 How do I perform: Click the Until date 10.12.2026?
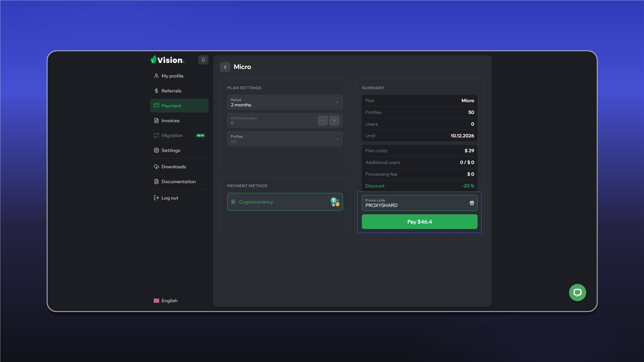coord(462,136)
